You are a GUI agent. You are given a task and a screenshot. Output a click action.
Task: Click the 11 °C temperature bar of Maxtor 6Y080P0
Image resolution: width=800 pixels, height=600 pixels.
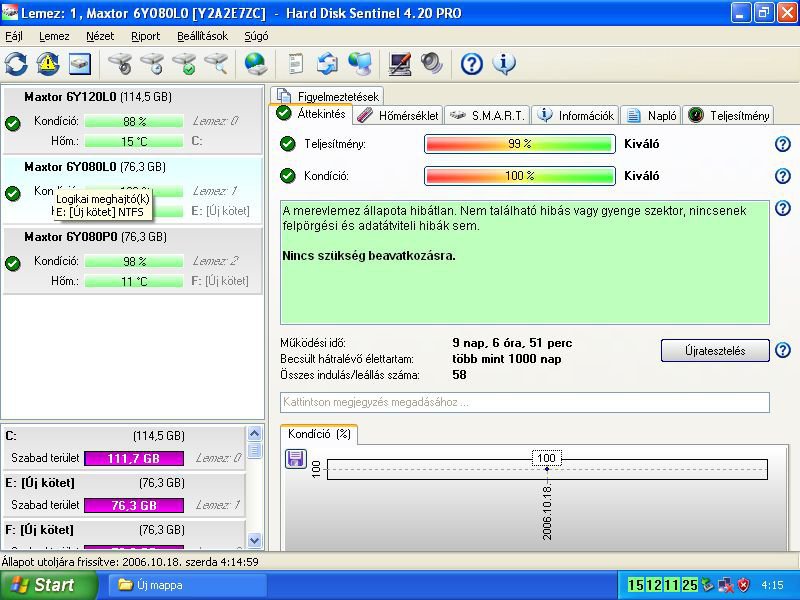(x=134, y=281)
